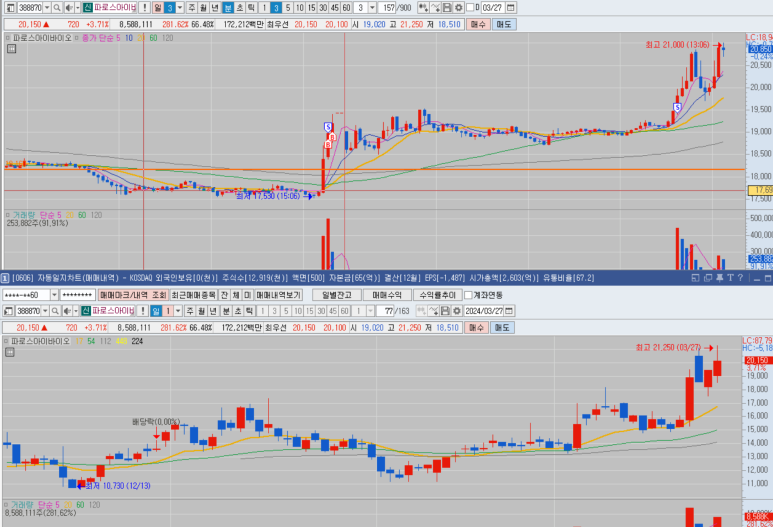773x527 pixels.
Task: Check the D checkbox in 3-minute chart toolbar
Action: [470, 7]
